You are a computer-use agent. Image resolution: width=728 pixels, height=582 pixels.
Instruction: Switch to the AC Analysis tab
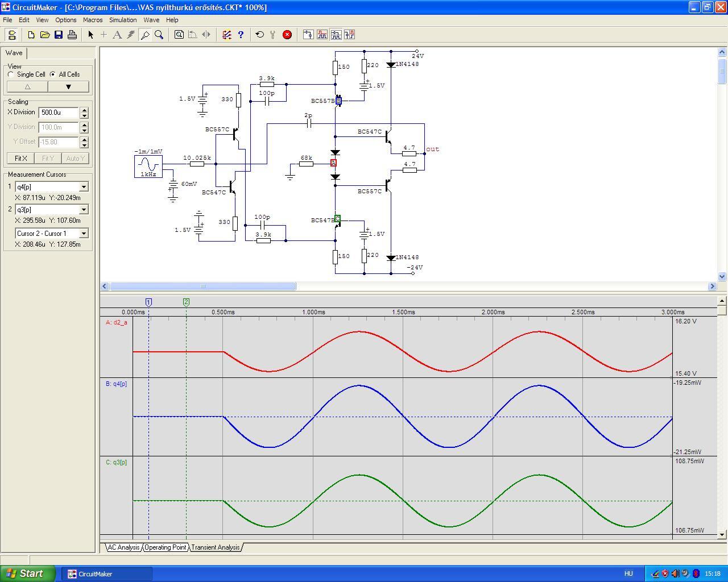(123, 547)
